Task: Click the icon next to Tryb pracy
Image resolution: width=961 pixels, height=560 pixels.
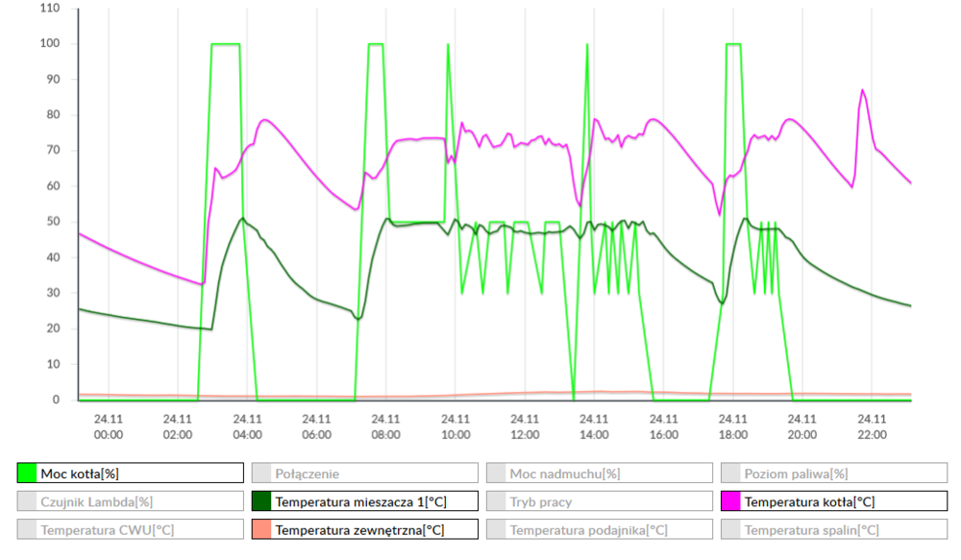Action: click(496, 500)
